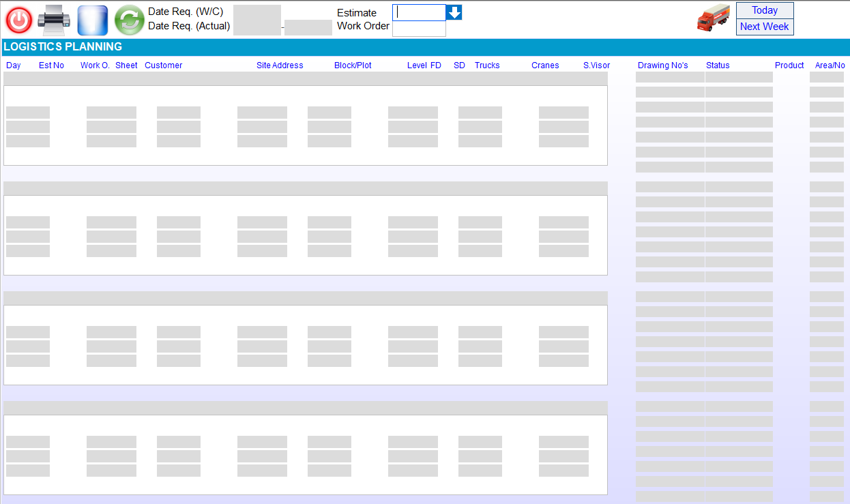This screenshot has height=504, width=850.
Task: Click the SD column header
Action: 459,65
